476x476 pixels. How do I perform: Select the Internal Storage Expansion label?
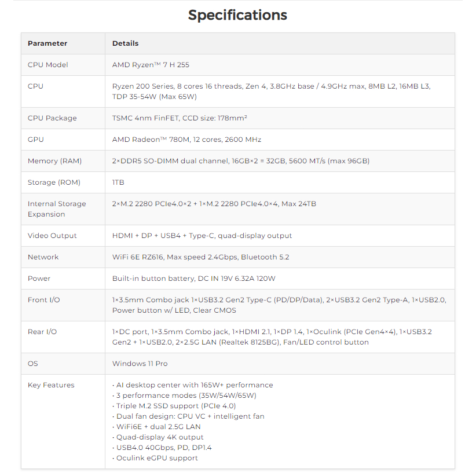click(x=56, y=209)
